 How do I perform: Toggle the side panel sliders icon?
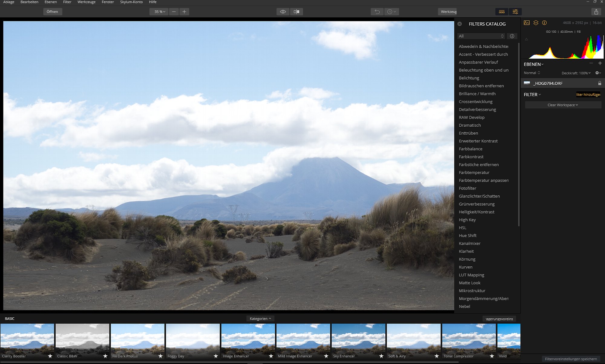515,12
